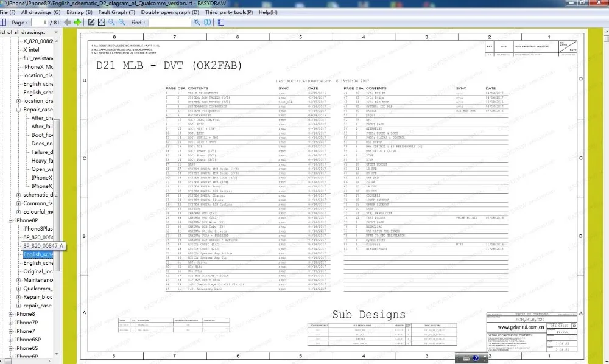Expand the iPhone6S tree node
The width and height of the screenshot is (609, 364).
tap(10, 348)
